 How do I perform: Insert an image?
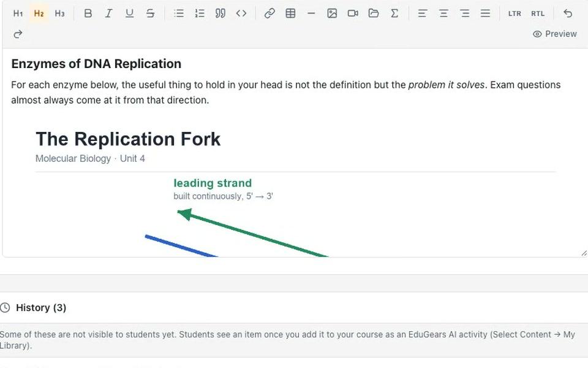click(332, 13)
